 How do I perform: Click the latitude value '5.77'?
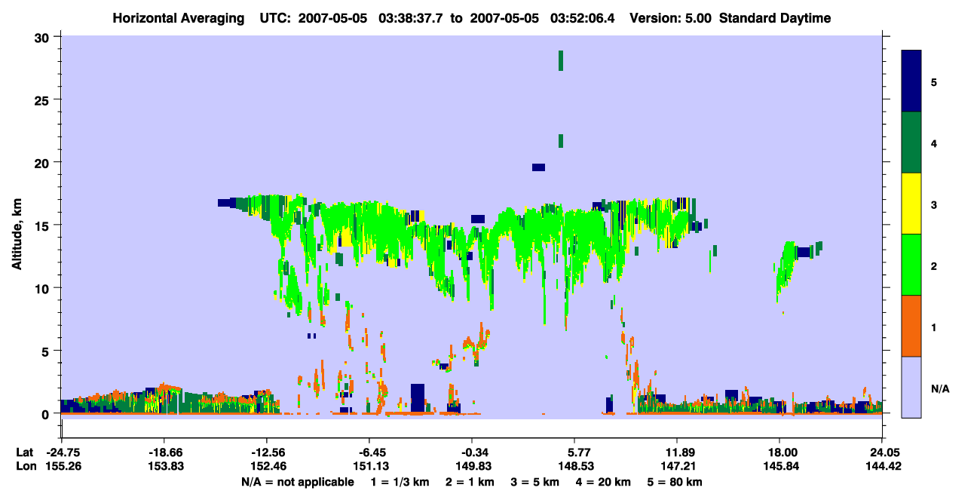point(574,452)
